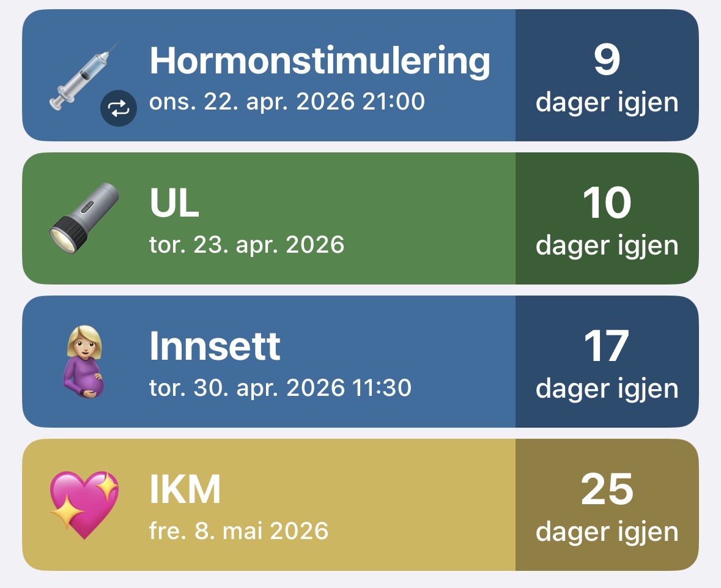Select date text fre. 8. mai 2026
The width and height of the screenshot is (721, 588).
click(x=238, y=530)
